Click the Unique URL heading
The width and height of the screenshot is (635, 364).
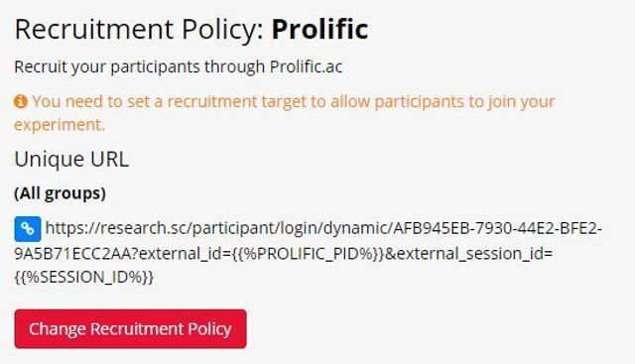pos(71,159)
